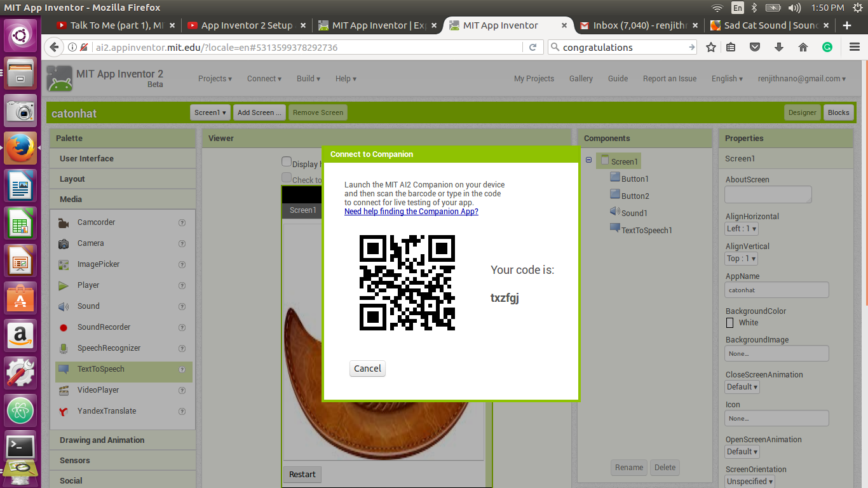Click the congratulations search box
Viewport: 868px width, 488px height.
[x=622, y=47]
